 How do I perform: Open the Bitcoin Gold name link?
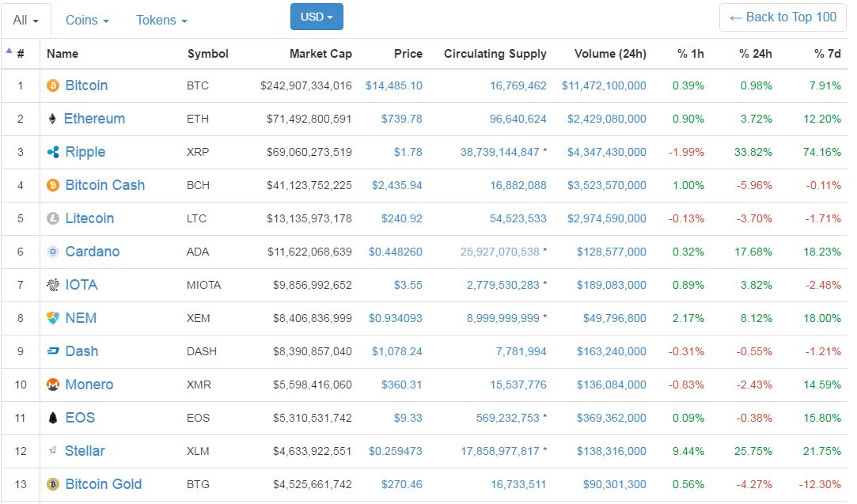[104, 484]
